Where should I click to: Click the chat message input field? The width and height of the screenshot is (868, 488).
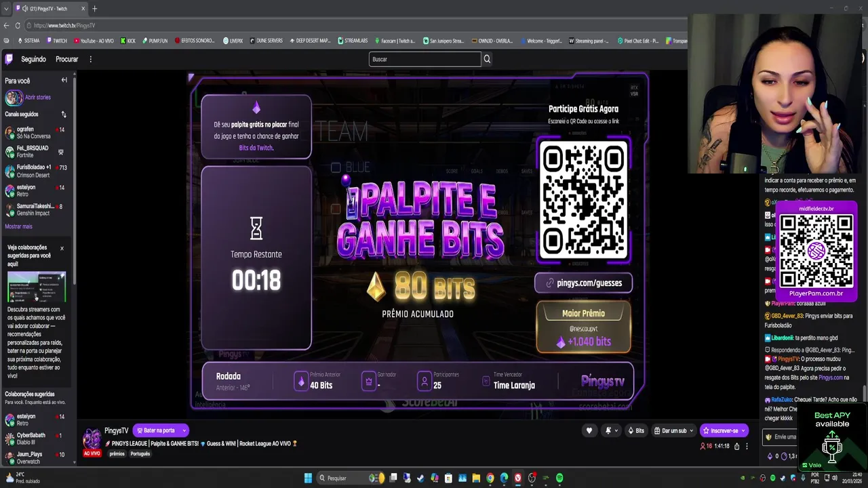(780, 437)
